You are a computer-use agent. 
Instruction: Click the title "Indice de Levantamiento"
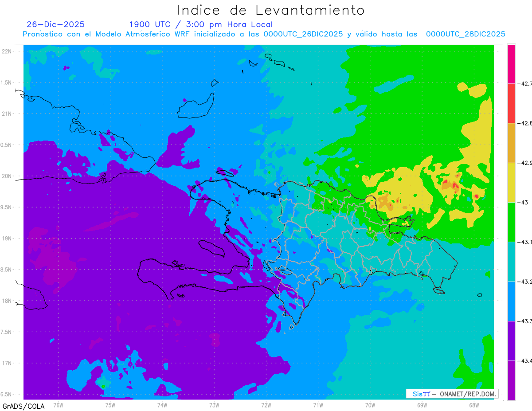click(271, 10)
